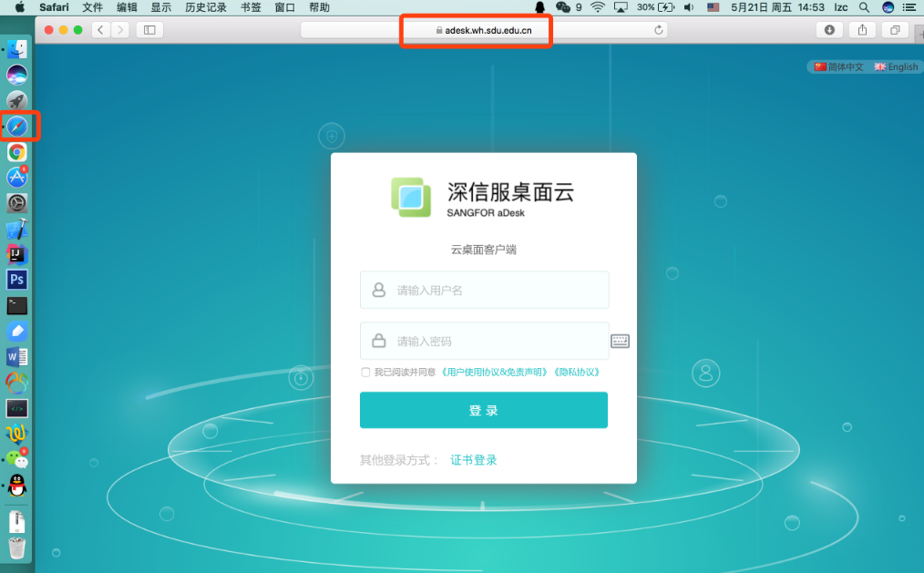Open the volume control in menu bar
The image size is (924, 573).
pyautogui.click(x=688, y=7)
